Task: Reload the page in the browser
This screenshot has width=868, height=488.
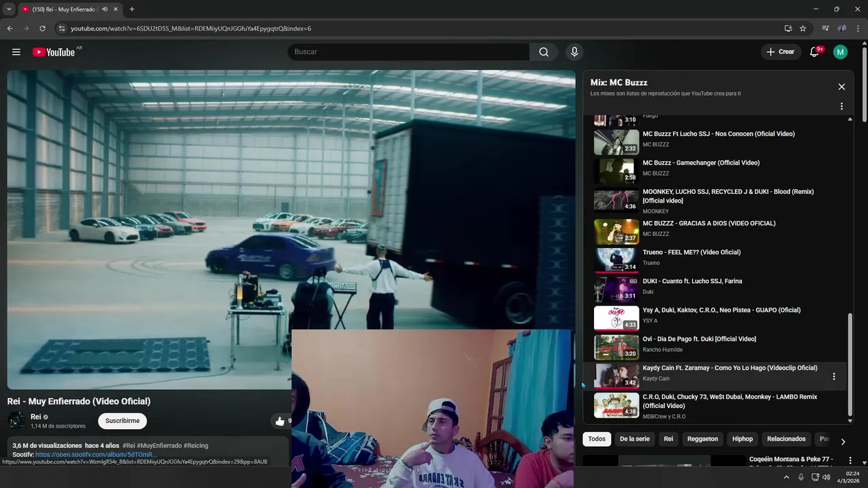Action: 42,28
